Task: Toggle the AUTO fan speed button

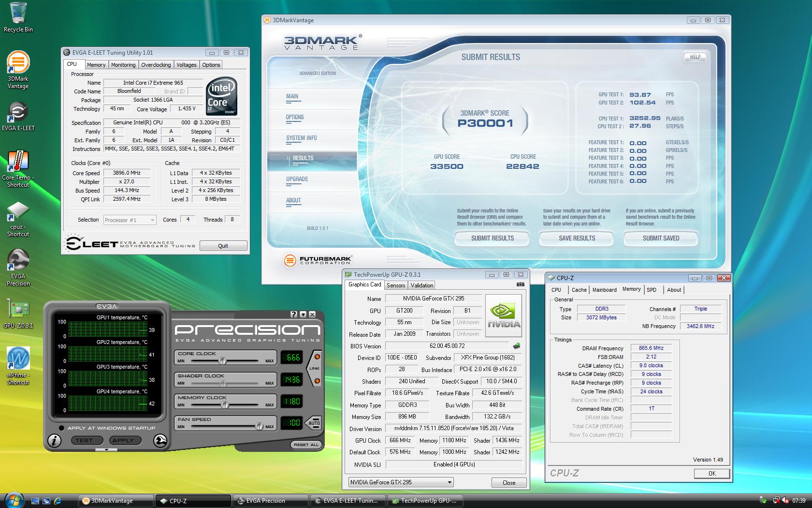Action: [x=314, y=423]
